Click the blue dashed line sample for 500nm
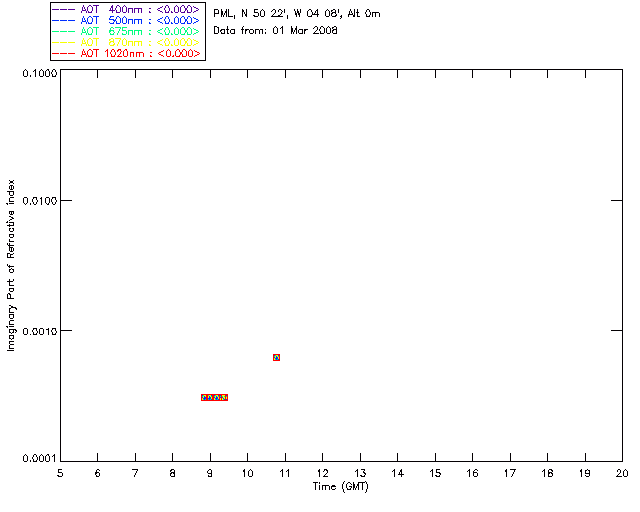Viewport: 640px width, 512px height. coord(64,20)
